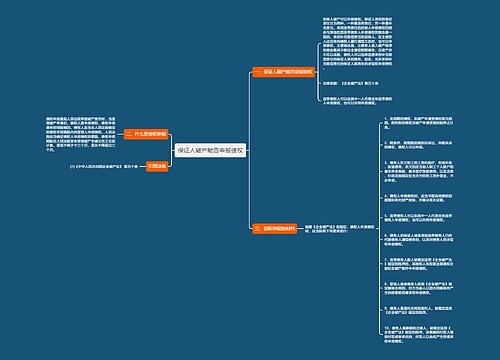Click the 连带债权人 note under first branch
Image resolution: width=500 pixels, height=360 pixels.
[x=357, y=101]
